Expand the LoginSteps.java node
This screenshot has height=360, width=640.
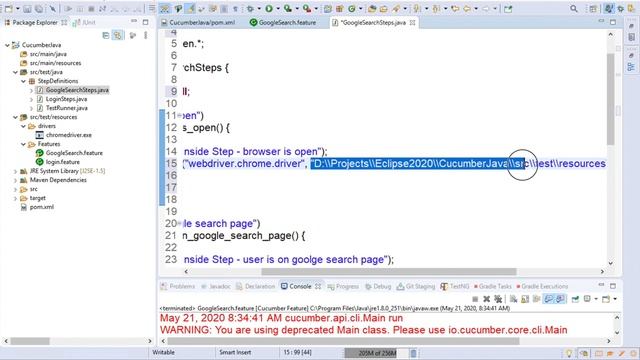(31, 99)
